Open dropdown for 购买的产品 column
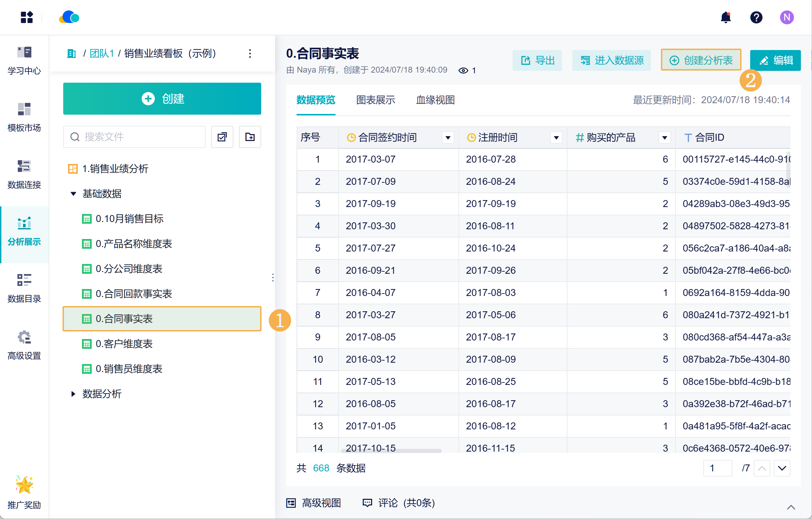This screenshot has width=812, height=519. 664,138
